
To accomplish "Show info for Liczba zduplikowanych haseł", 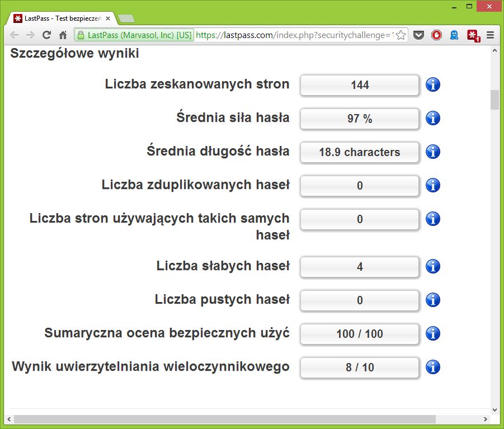I will coord(432,185).
